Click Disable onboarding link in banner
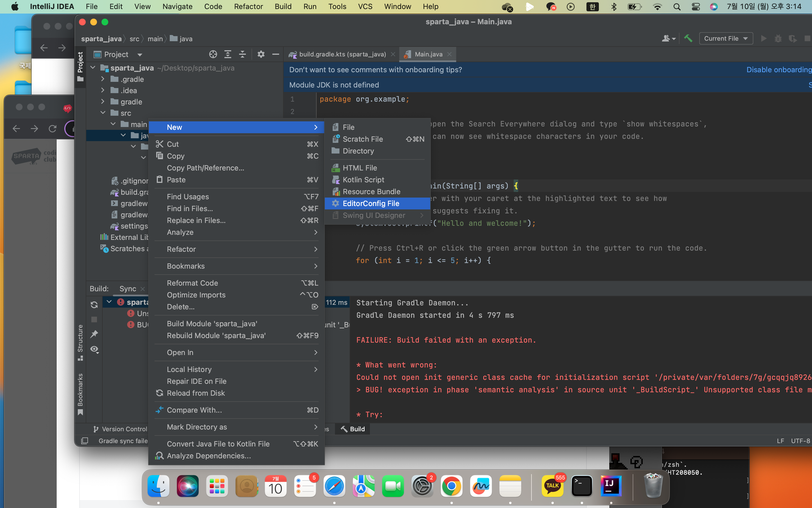 779,69
